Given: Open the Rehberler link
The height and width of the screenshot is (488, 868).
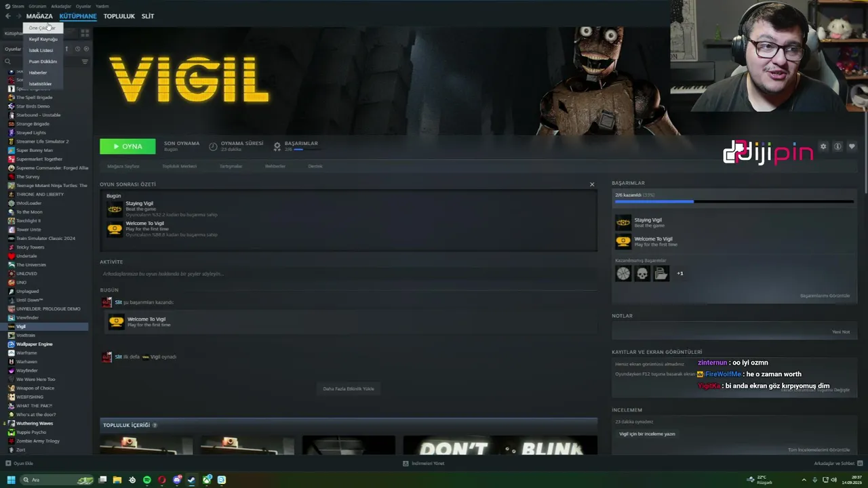Looking at the screenshot, I should pos(275,166).
